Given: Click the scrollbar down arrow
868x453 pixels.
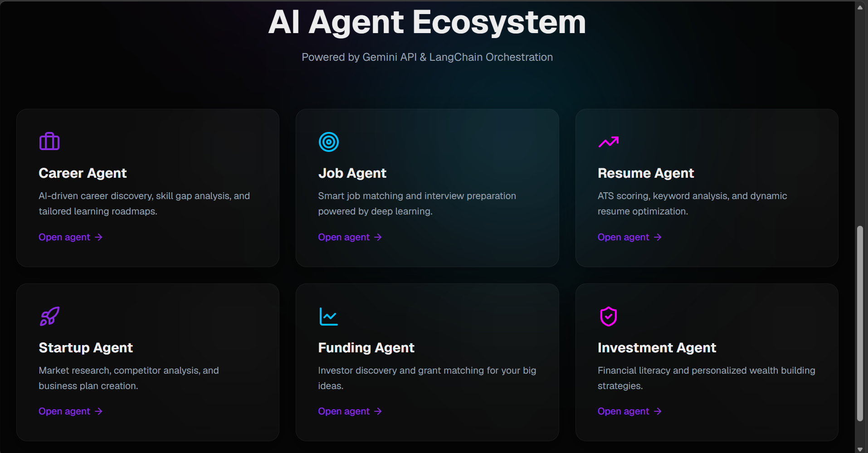Looking at the screenshot, I should pos(860,449).
